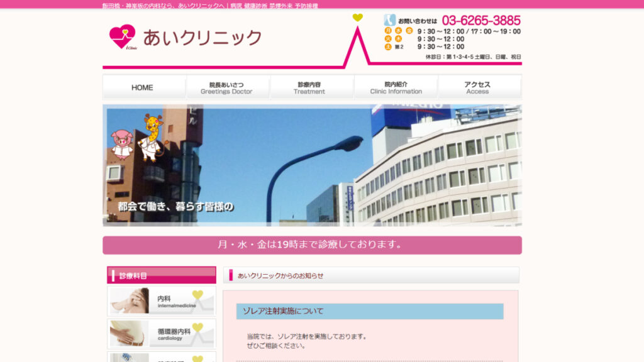Go to 診療内容 Treatment page
Image resolution: width=644 pixels, height=362 pixels.
[x=311, y=87]
